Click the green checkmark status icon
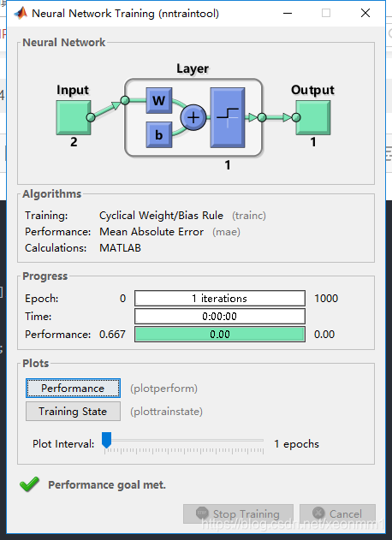Screen dimensions: 392x540 click(30, 484)
